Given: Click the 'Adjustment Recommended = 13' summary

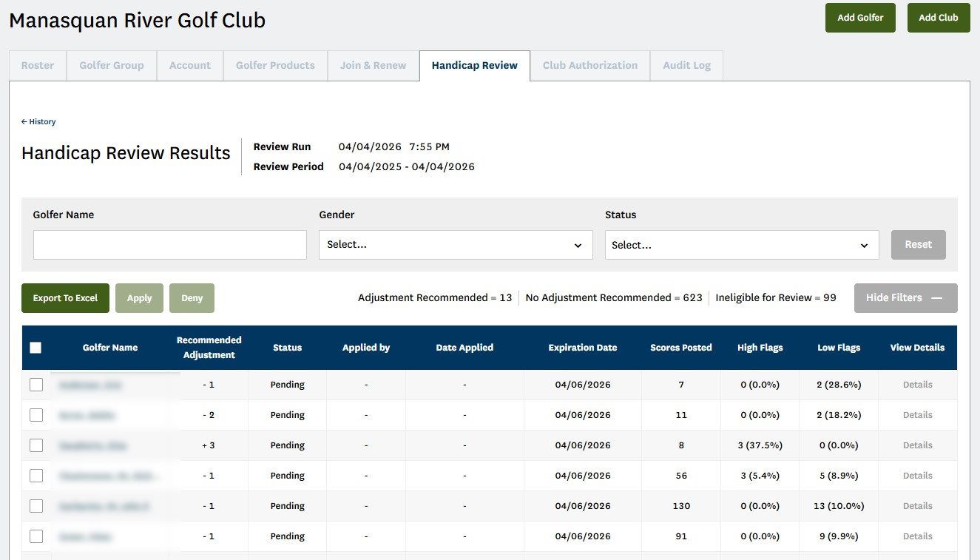Looking at the screenshot, I should pos(435,298).
